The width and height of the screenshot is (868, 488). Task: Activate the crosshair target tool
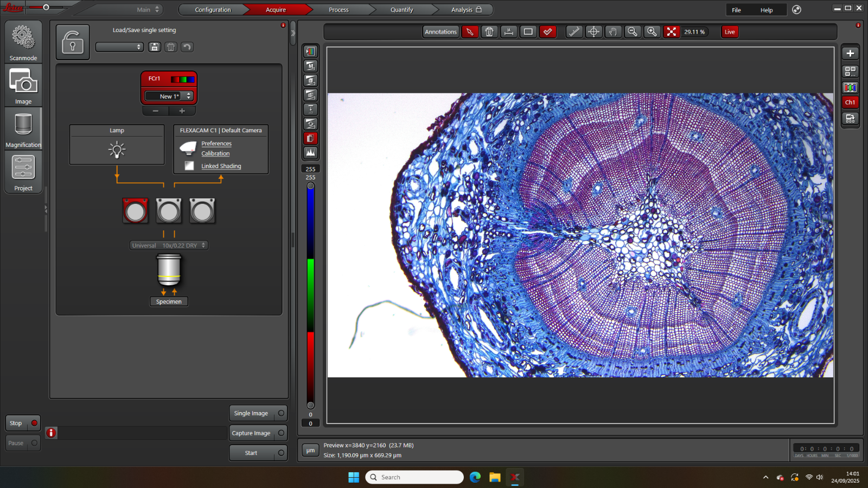pos(593,32)
